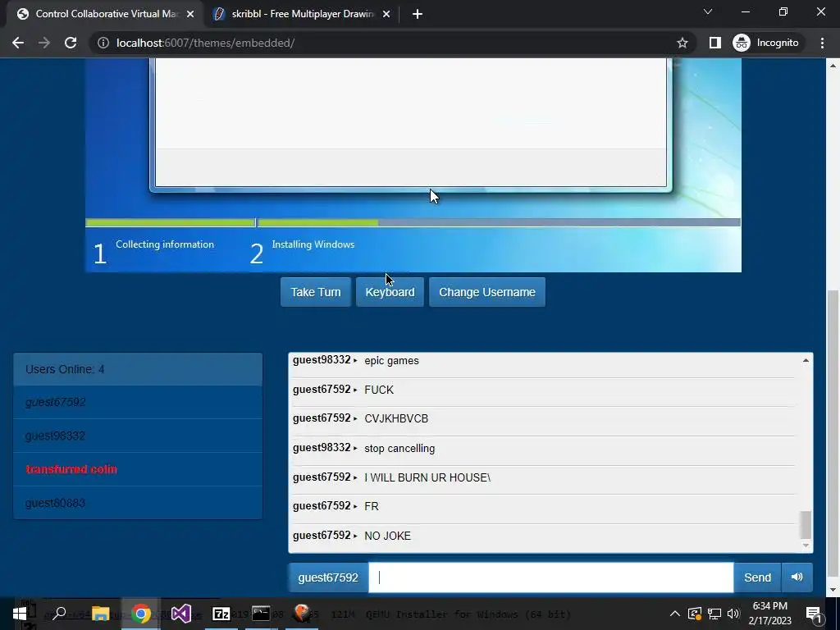Image resolution: width=840 pixels, height=630 pixels.
Task: Open File Explorer from taskbar
Action: 100,614
